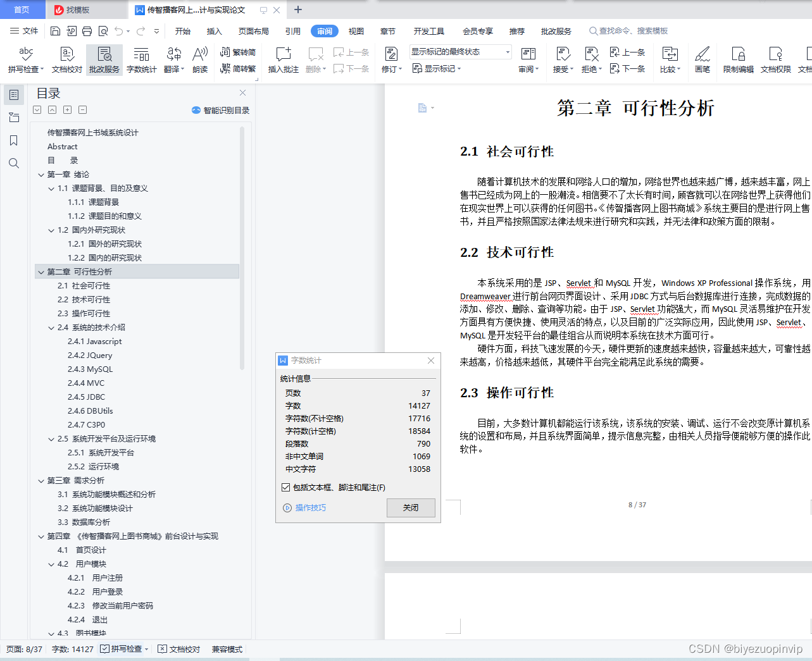Select the ink pen (画笔) tool
Screen dimensions: 812x661
coord(703,60)
